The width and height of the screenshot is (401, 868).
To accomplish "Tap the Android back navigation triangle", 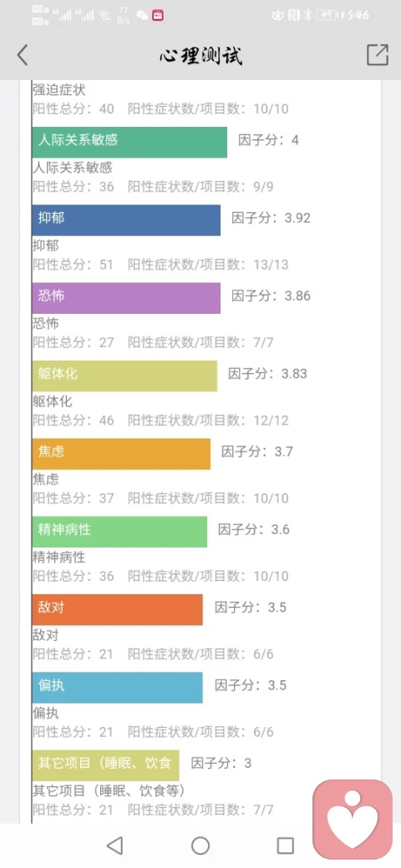I will (114, 845).
